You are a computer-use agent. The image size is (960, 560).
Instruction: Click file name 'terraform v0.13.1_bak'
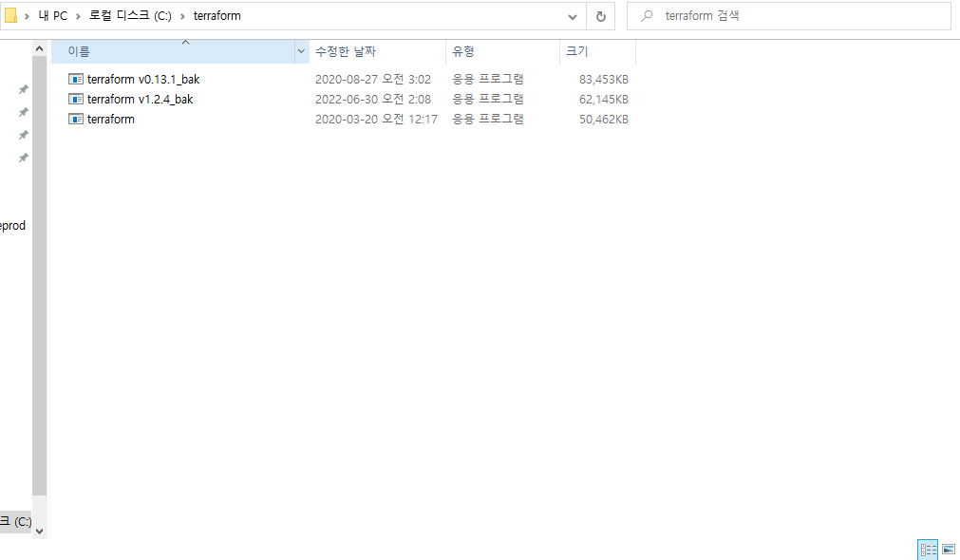click(143, 79)
